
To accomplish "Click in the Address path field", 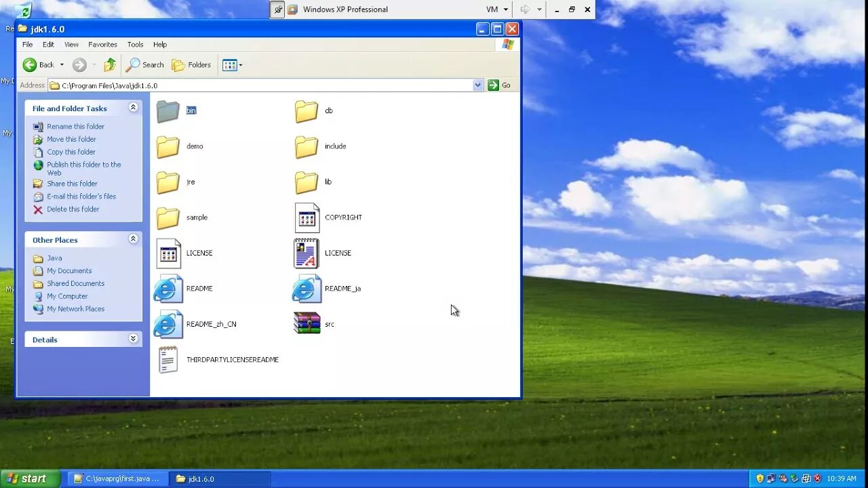I will (261, 85).
